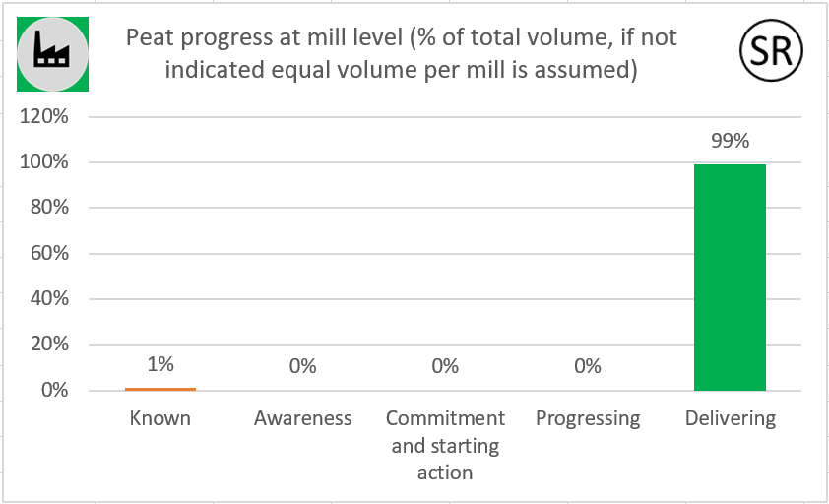
Task: Select the Commitment and starting action label
Action: (445, 445)
